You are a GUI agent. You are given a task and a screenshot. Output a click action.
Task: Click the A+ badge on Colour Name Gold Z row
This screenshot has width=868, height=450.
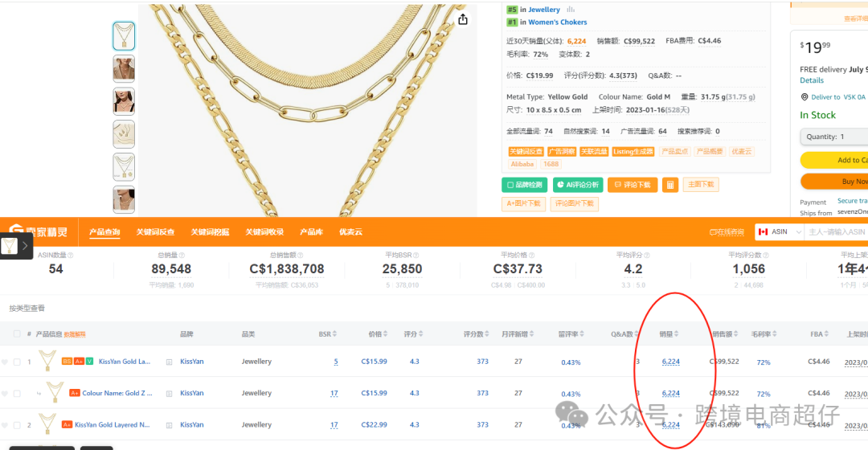pyautogui.click(x=75, y=393)
